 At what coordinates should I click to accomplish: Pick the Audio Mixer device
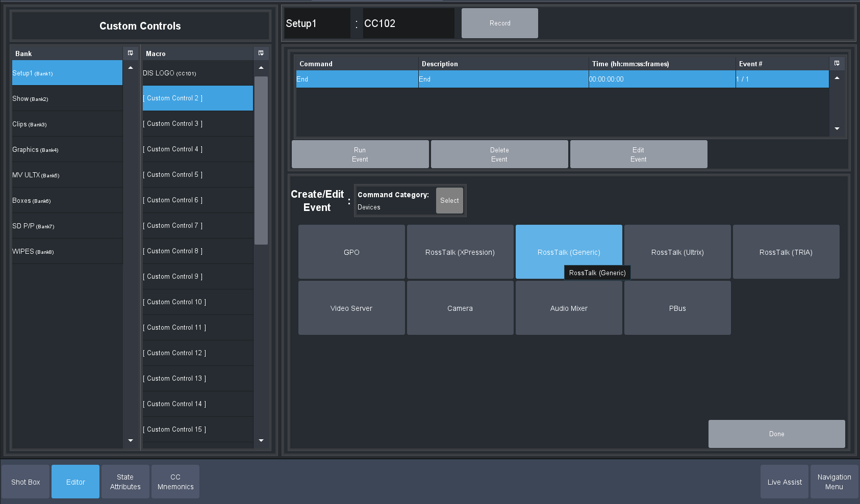pos(569,308)
